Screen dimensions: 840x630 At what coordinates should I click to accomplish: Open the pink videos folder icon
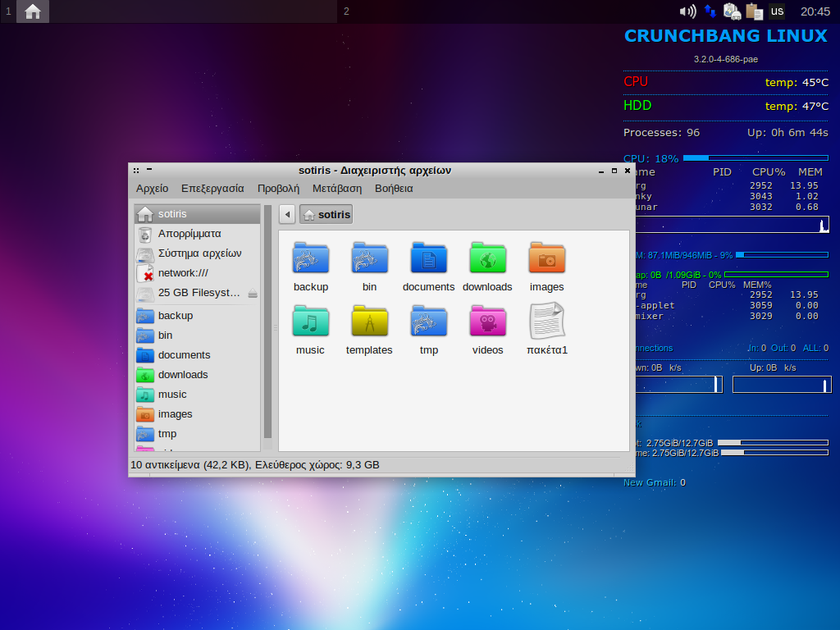(x=487, y=322)
